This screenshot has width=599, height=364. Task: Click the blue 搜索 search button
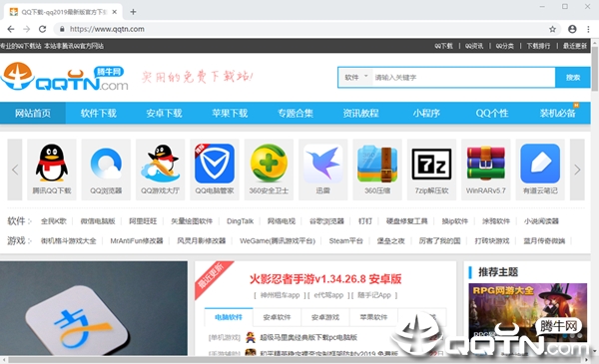(x=573, y=78)
